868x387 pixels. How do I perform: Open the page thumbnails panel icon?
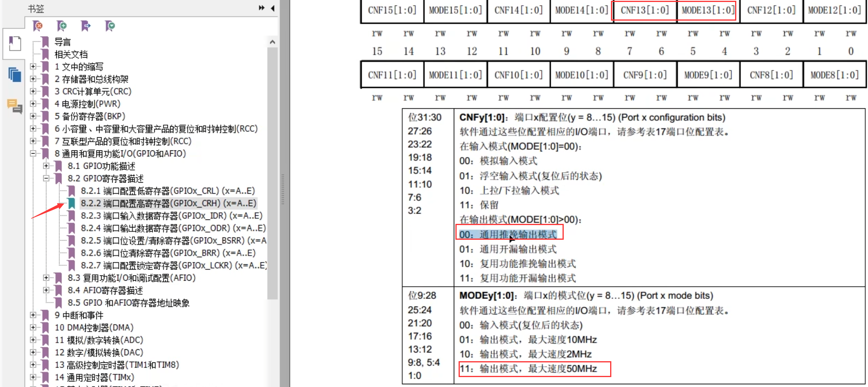pos(15,75)
